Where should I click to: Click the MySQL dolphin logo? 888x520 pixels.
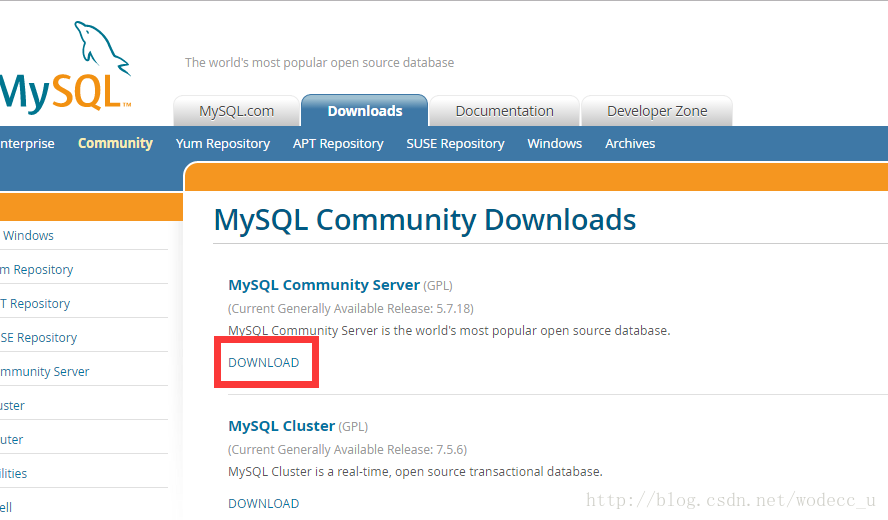pos(65,66)
